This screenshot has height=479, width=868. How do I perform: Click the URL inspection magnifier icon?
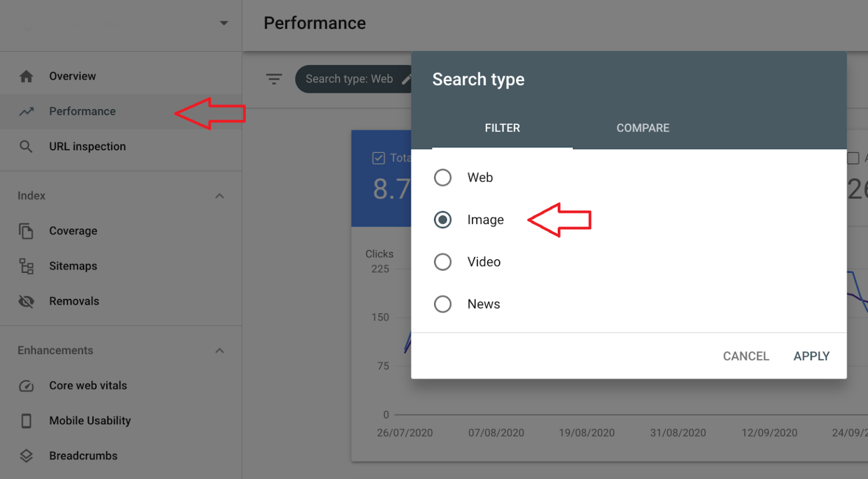26,146
